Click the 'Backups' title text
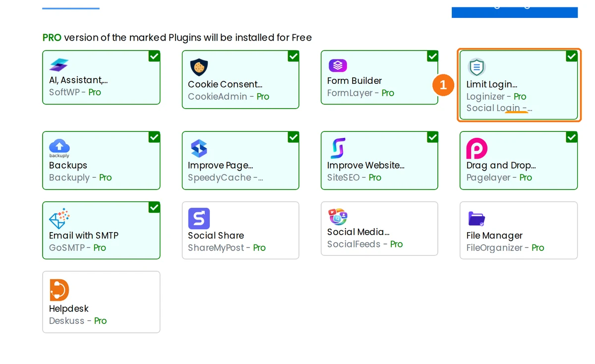The height and width of the screenshot is (364, 595). (68, 165)
